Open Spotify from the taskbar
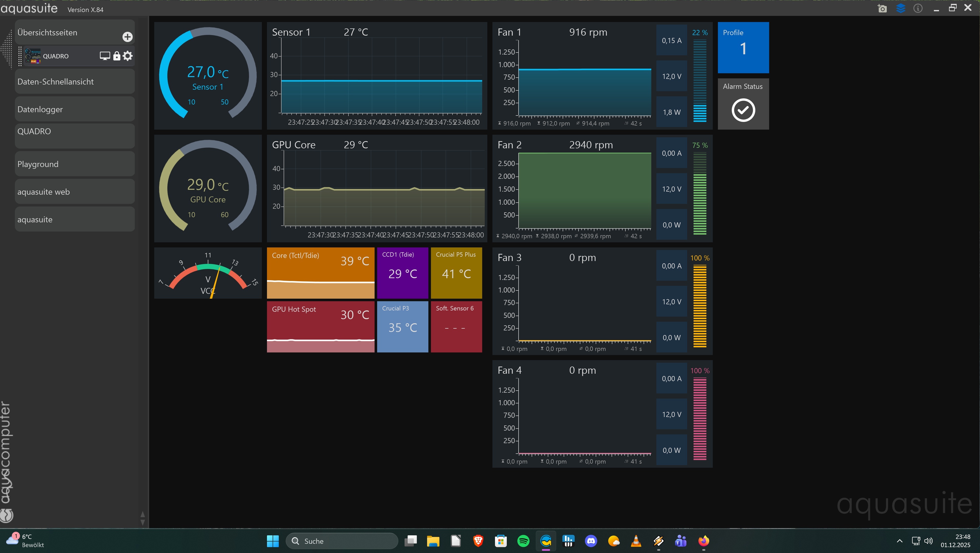This screenshot has height=553, width=980. [x=523, y=540]
